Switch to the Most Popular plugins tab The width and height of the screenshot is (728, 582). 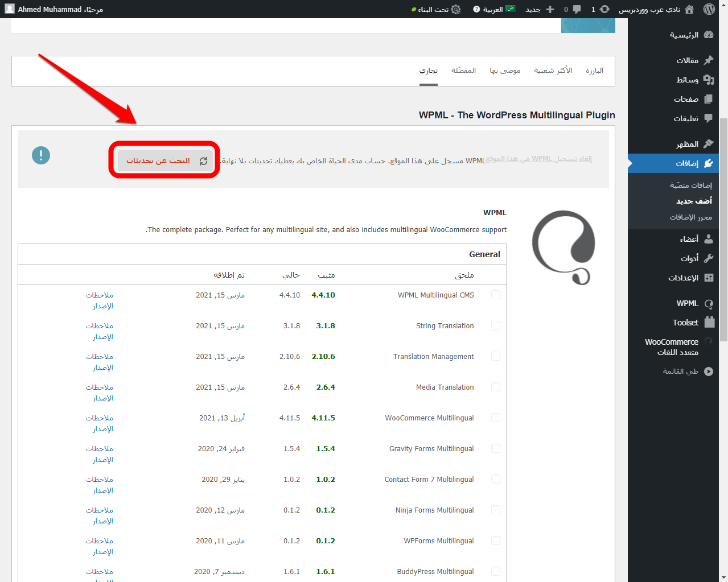point(553,71)
